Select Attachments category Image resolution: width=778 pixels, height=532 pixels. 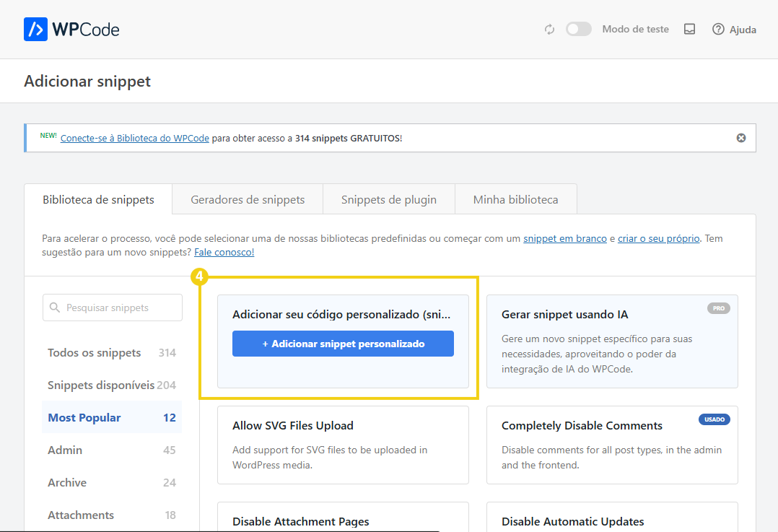pos(112,515)
